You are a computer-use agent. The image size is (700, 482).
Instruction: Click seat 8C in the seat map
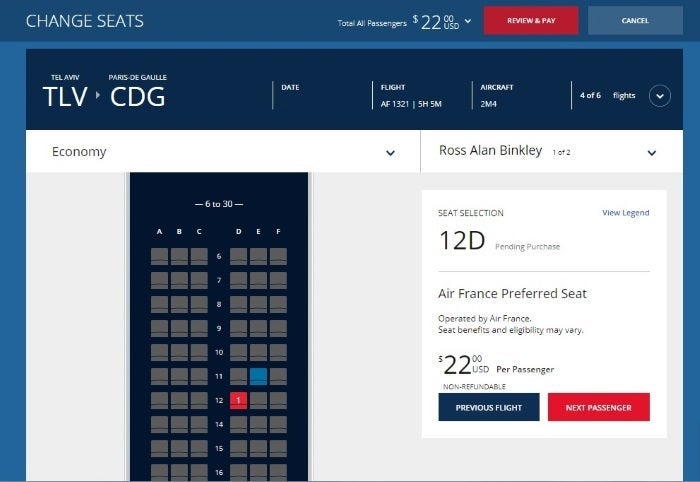199,304
